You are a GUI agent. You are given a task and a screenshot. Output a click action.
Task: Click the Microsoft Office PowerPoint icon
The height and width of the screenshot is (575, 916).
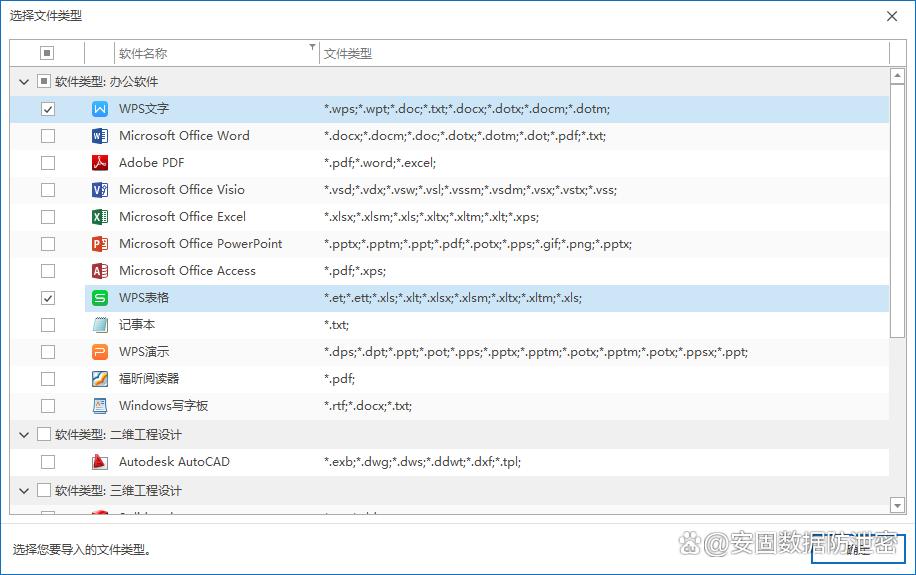coord(100,244)
